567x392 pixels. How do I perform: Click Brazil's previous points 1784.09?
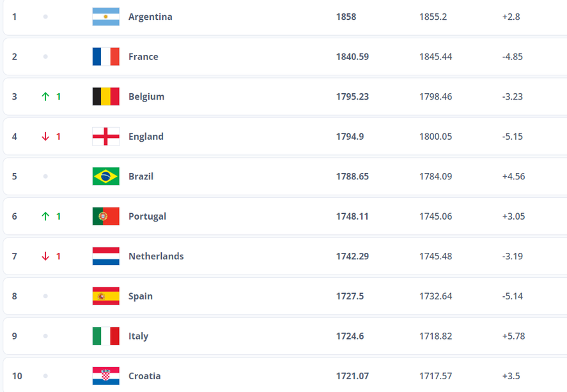tap(436, 176)
